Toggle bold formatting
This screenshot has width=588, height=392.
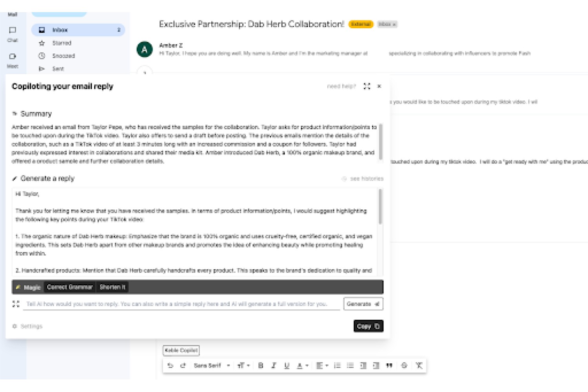pyautogui.click(x=261, y=366)
